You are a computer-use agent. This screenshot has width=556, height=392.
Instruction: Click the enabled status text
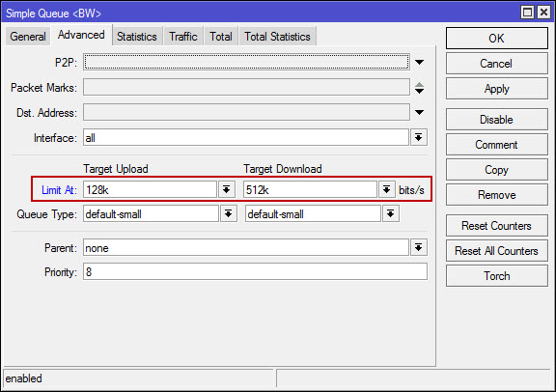pyautogui.click(x=23, y=378)
